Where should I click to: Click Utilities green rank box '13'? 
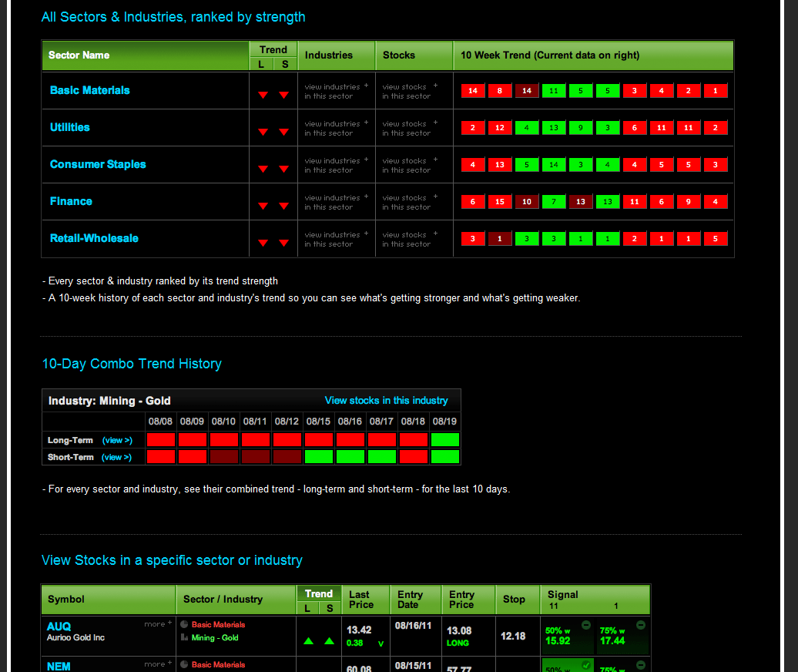[x=554, y=128]
